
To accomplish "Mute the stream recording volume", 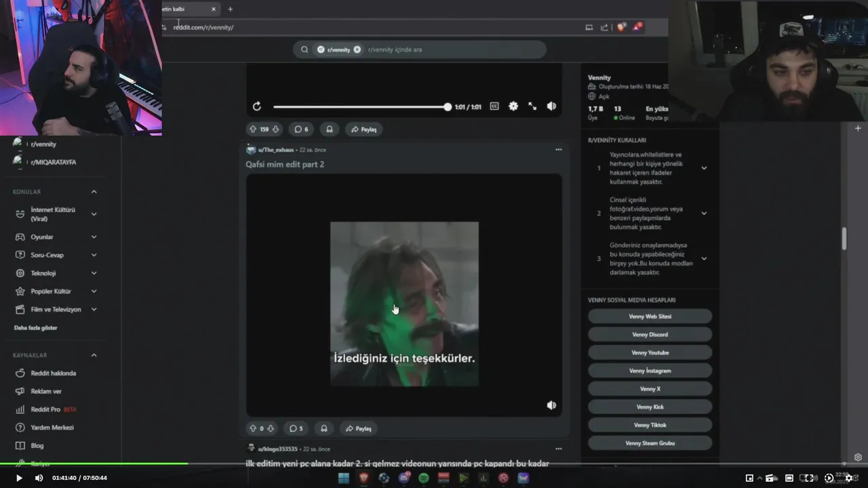I will [39, 478].
